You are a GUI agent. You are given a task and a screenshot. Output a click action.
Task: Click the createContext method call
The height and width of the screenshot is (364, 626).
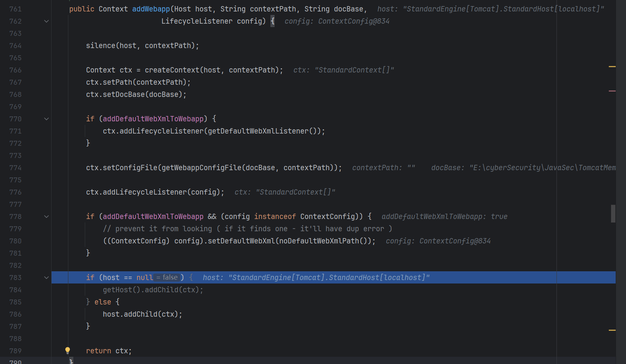pyautogui.click(x=172, y=70)
